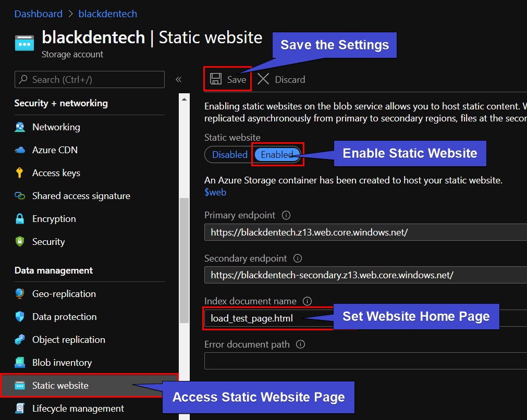Click the storage account icon beside blackdentech title
Image resolution: width=527 pixels, height=420 pixels.
(x=24, y=43)
